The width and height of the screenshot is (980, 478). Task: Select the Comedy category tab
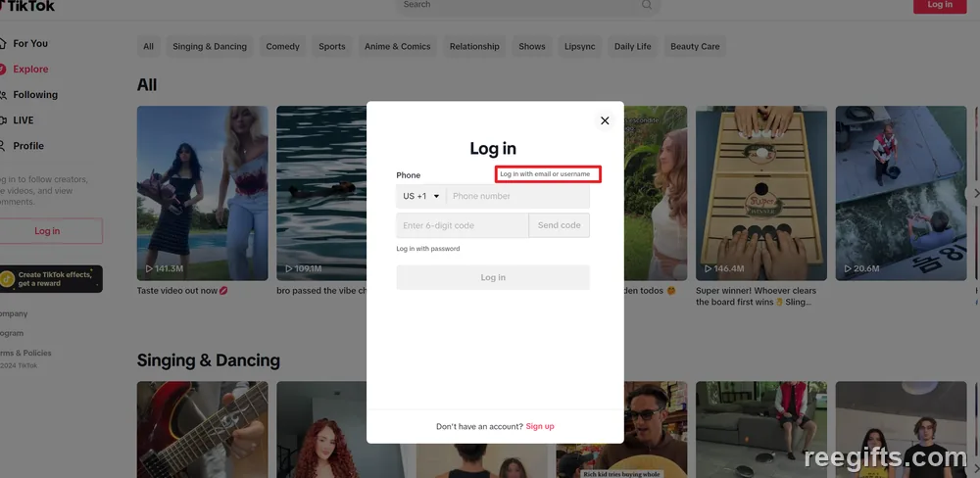[x=282, y=46]
